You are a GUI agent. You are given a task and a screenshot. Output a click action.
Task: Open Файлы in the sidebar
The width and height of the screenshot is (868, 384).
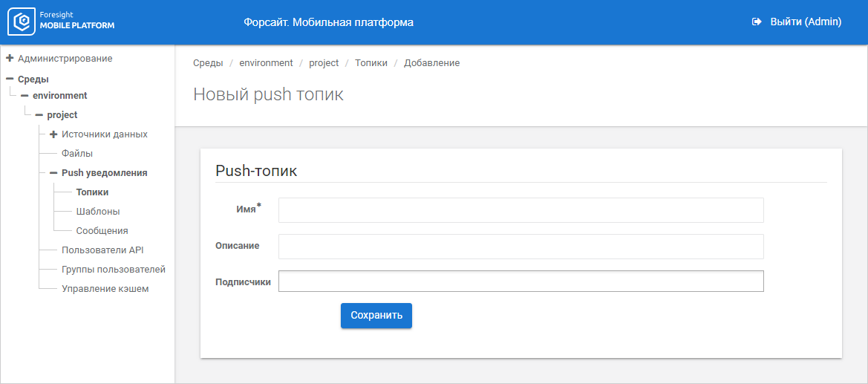[x=77, y=154]
